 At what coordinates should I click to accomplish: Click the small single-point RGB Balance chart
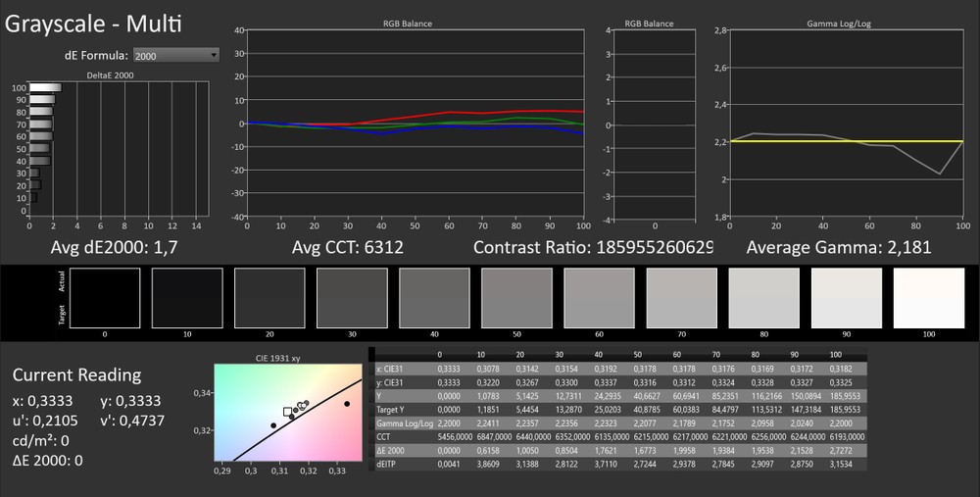click(655, 123)
